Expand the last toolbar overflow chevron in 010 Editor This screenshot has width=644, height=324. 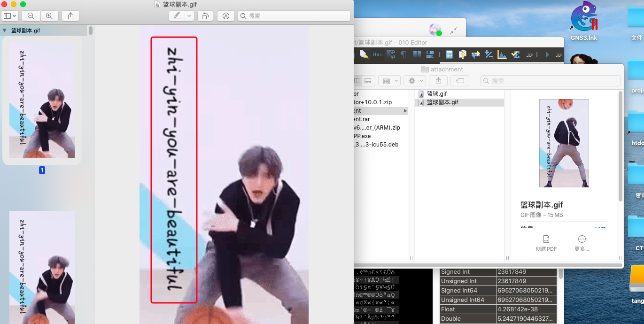(x=559, y=55)
